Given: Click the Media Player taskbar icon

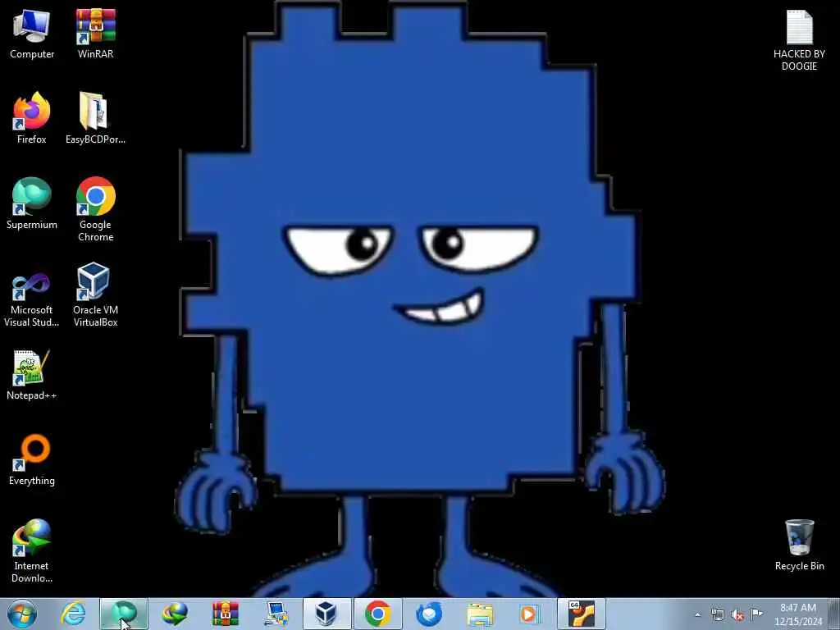Looking at the screenshot, I should (x=531, y=614).
